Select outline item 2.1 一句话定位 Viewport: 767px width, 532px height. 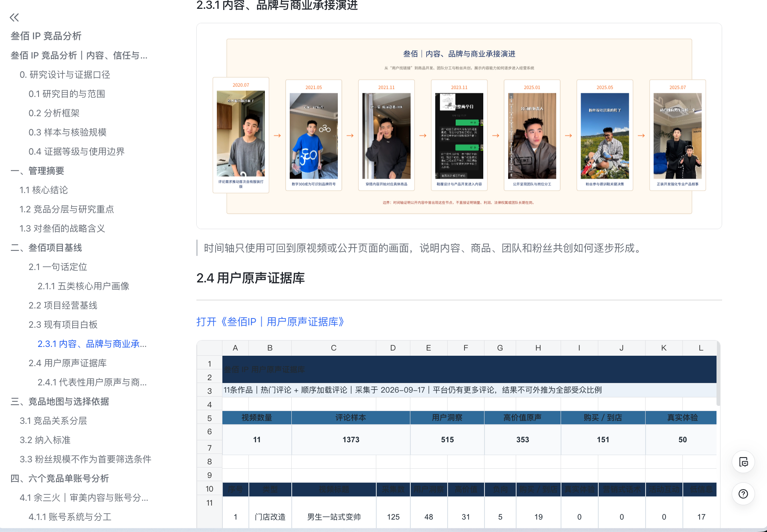pyautogui.click(x=58, y=267)
